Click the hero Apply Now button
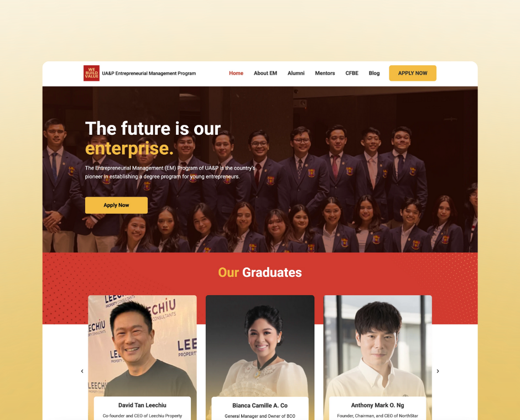This screenshot has height=420, width=520. (x=116, y=205)
